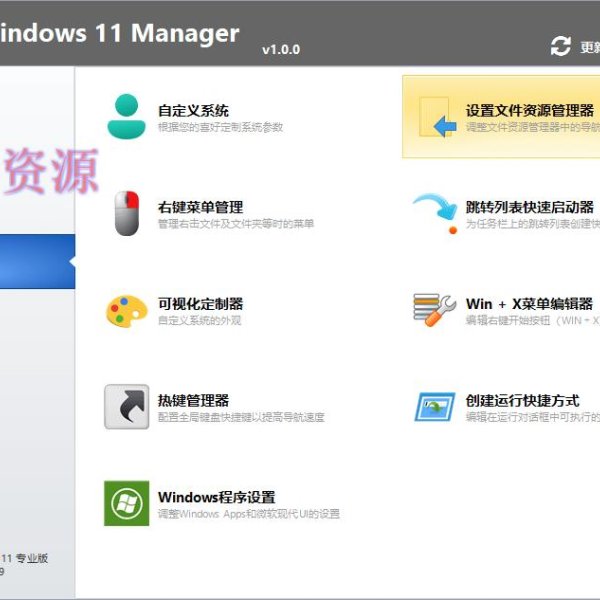Open the picture frame icon for 创建运行快捷方式
The height and width of the screenshot is (600, 600).
click(435, 407)
